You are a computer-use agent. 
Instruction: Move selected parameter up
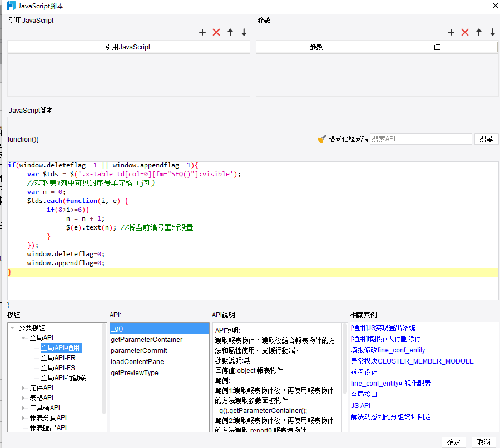[x=479, y=32]
